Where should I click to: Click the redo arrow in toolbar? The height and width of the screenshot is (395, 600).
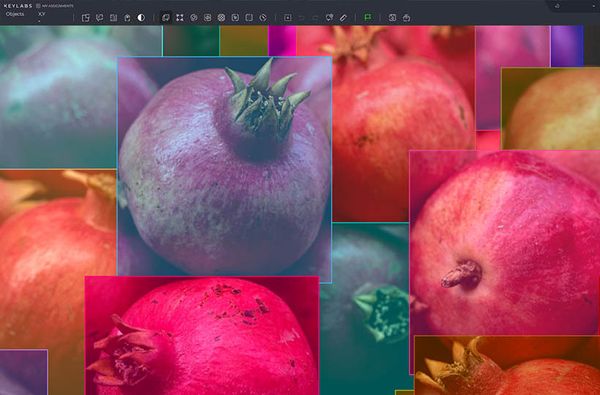point(315,18)
